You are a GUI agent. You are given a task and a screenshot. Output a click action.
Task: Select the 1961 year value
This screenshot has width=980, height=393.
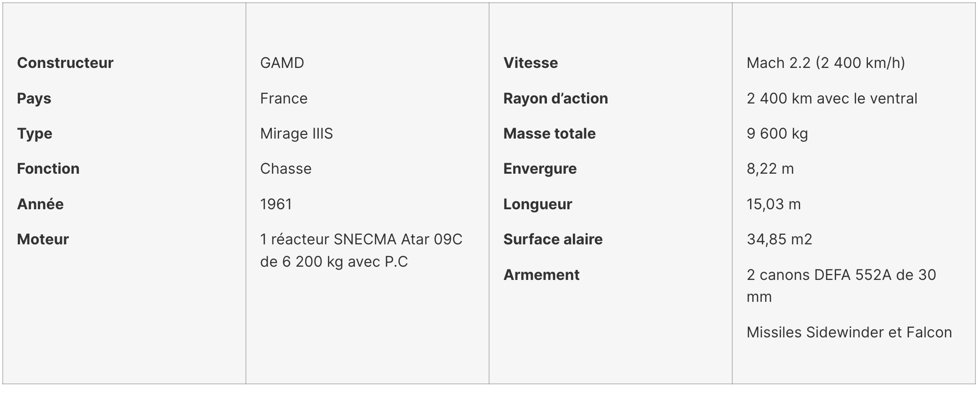point(276,204)
